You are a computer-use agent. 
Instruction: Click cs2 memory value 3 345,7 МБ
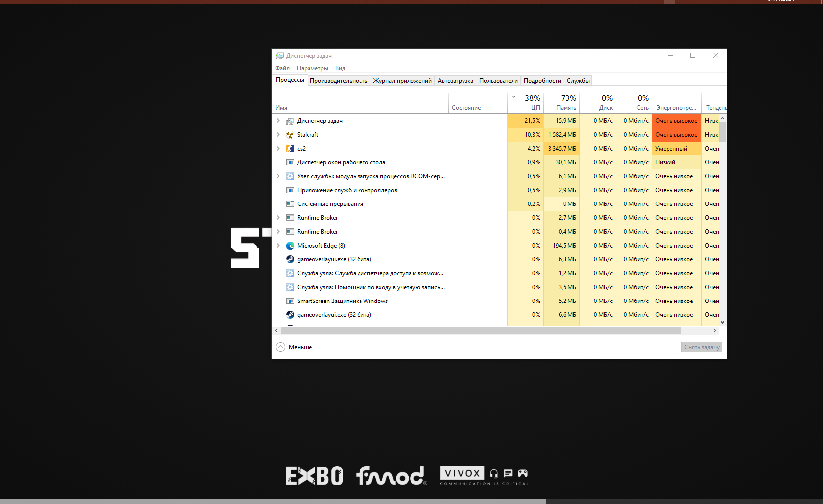562,149
